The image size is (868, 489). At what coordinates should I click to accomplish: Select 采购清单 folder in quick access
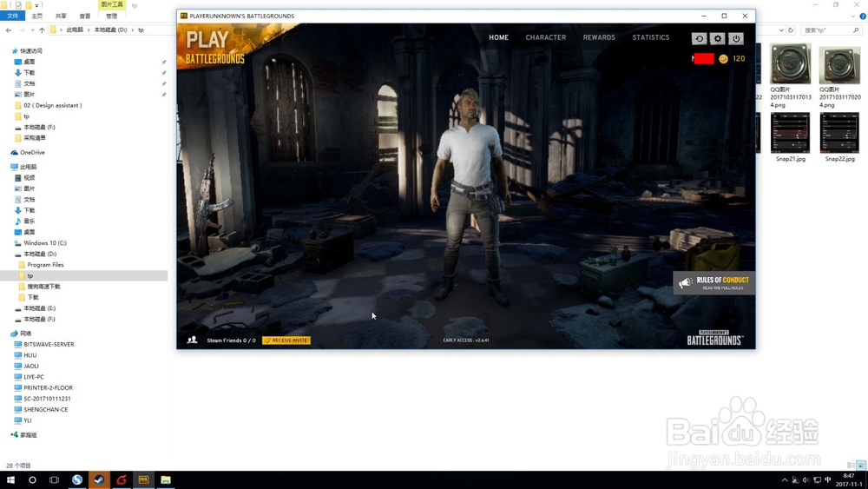pyautogui.click(x=35, y=138)
